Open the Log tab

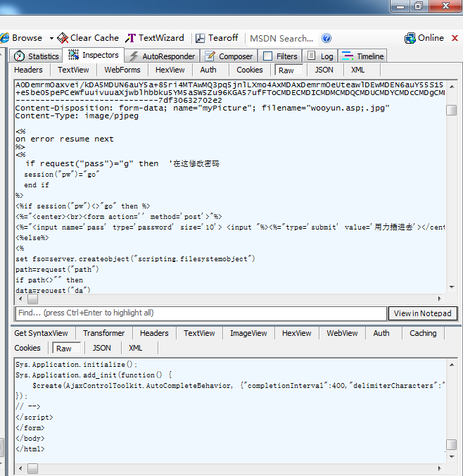[320, 56]
